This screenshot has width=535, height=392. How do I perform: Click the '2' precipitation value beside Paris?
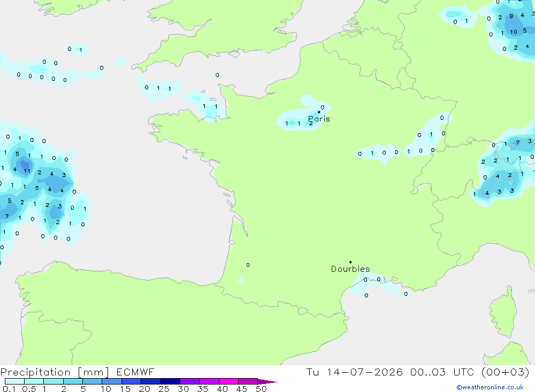(311, 123)
